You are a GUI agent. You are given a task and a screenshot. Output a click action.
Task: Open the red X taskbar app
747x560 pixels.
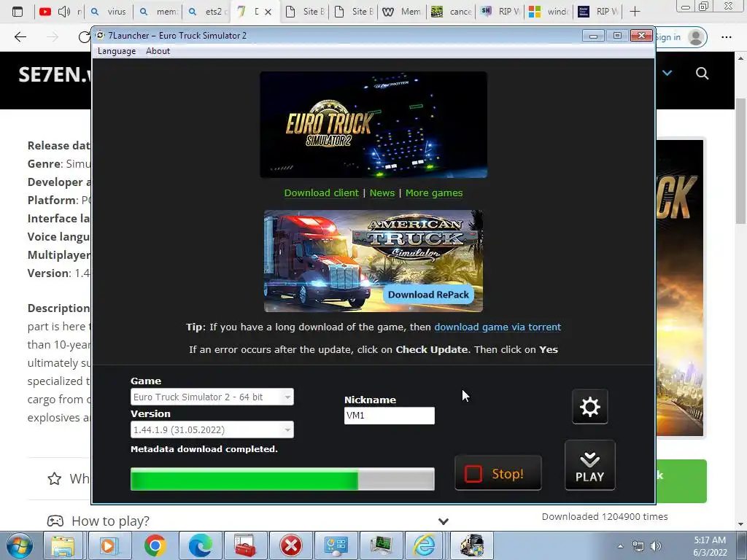[290, 545]
